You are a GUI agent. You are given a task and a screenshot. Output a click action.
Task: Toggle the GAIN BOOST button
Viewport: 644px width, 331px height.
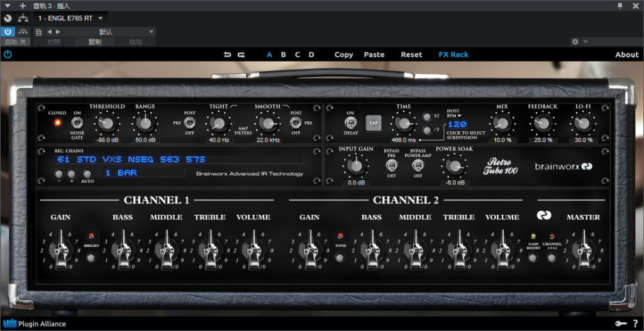click(x=533, y=258)
